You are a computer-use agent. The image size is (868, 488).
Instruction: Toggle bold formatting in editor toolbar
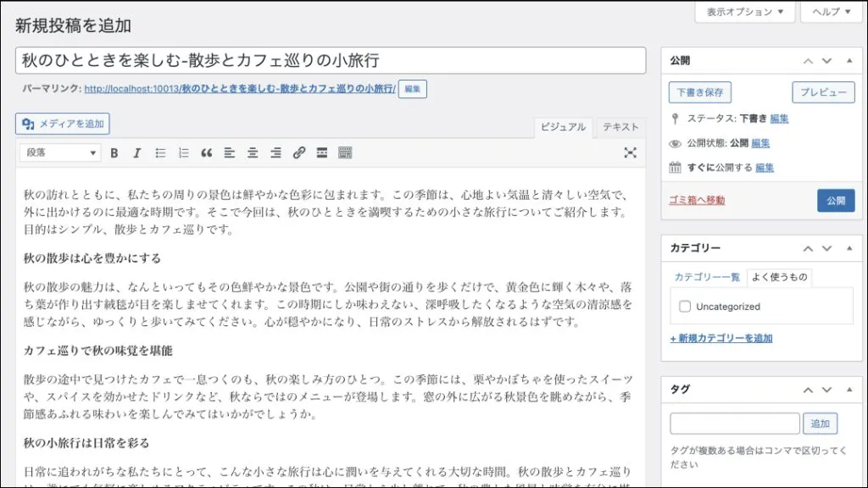tap(114, 153)
